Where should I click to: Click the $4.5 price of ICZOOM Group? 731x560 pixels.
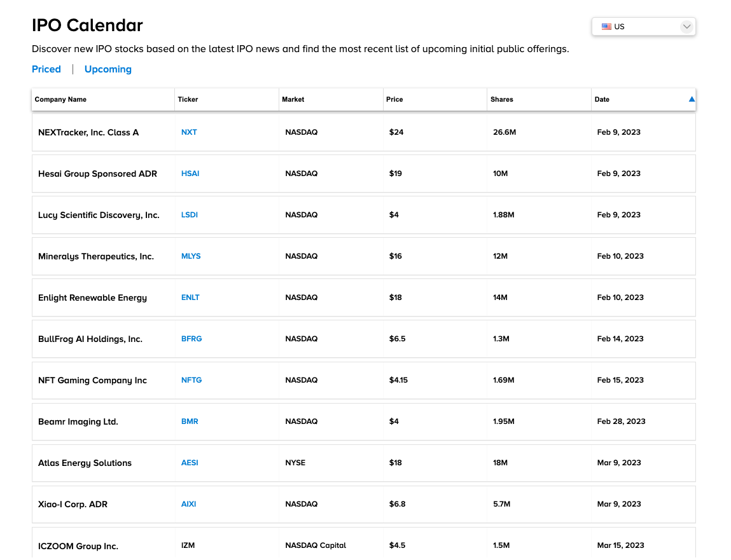pyautogui.click(x=397, y=545)
